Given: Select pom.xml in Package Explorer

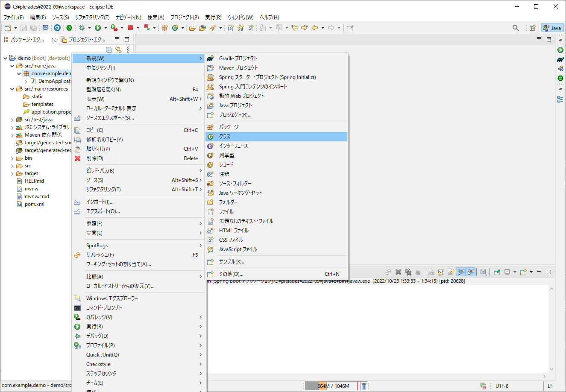Looking at the screenshot, I should (x=35, y=204).
